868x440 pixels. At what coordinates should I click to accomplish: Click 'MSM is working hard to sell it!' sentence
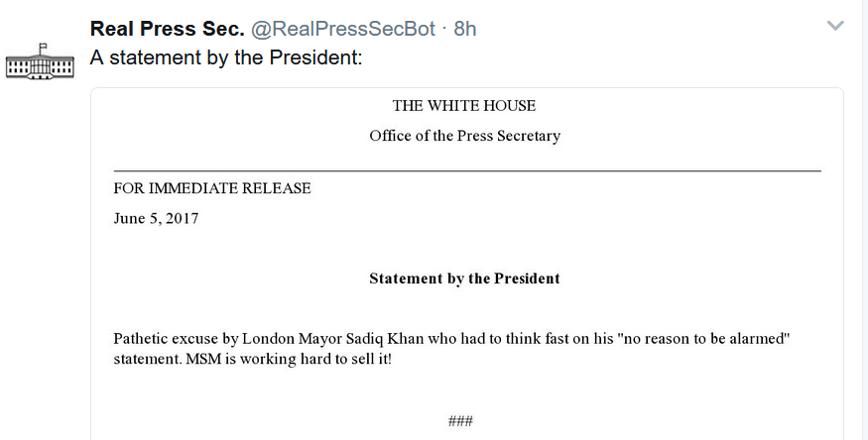pos(289,359)
